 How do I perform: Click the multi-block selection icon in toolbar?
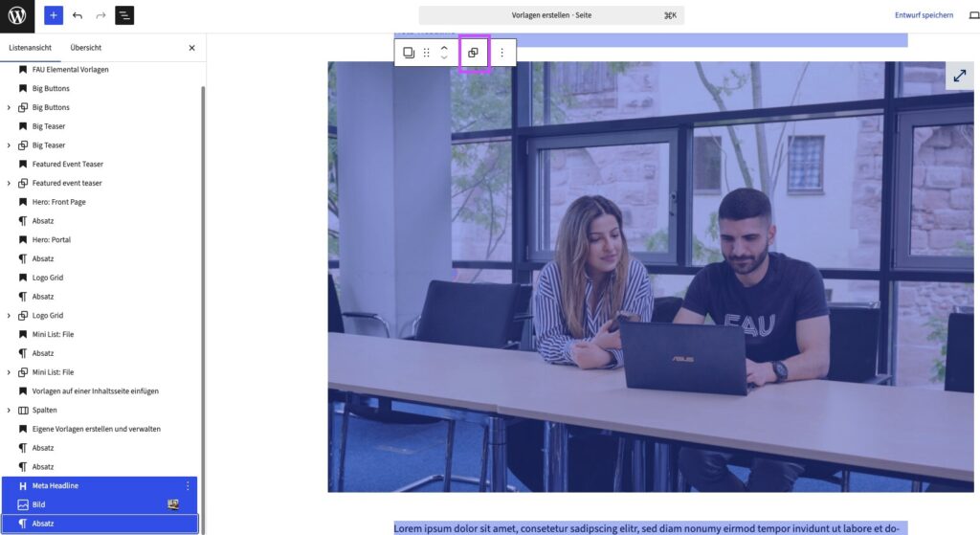(409, 53)
